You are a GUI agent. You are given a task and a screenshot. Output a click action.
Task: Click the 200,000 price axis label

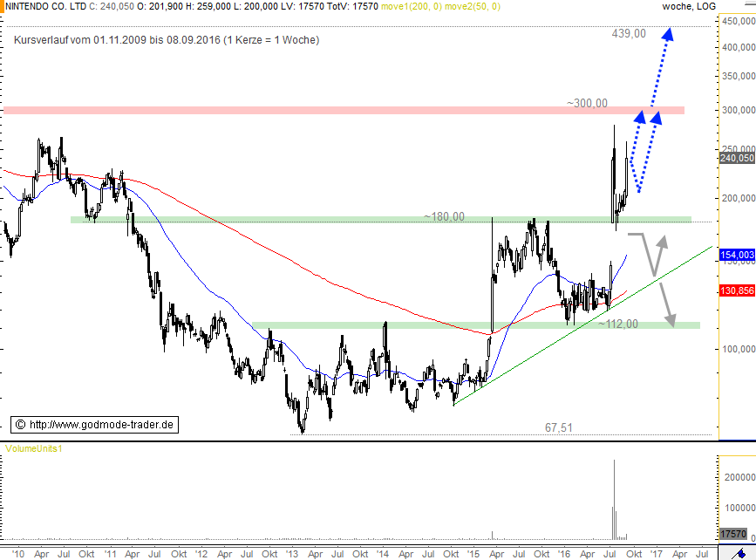739,198
